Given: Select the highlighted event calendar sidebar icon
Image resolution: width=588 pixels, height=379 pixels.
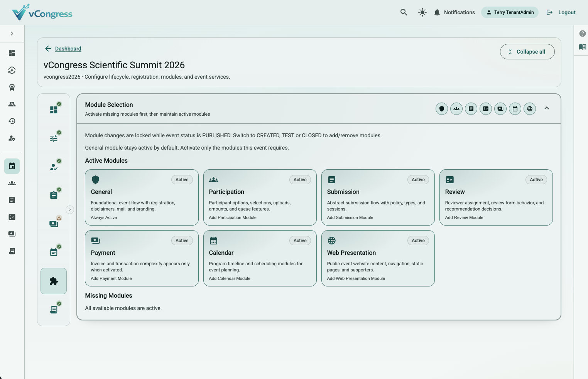Looking at the screenshot, I should click(x=12, y=166).
